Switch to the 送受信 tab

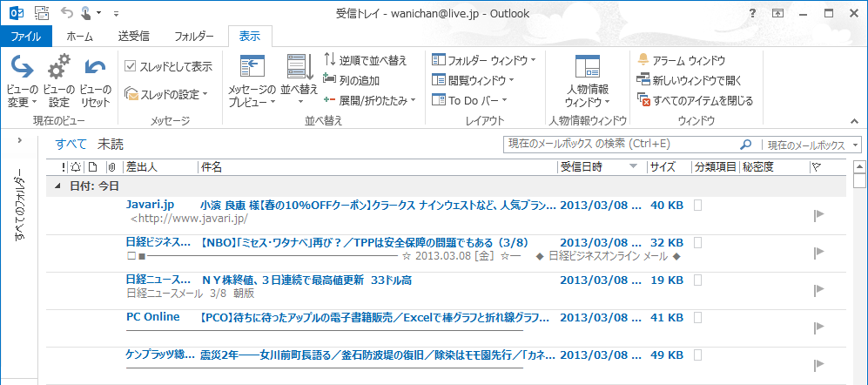133,37
